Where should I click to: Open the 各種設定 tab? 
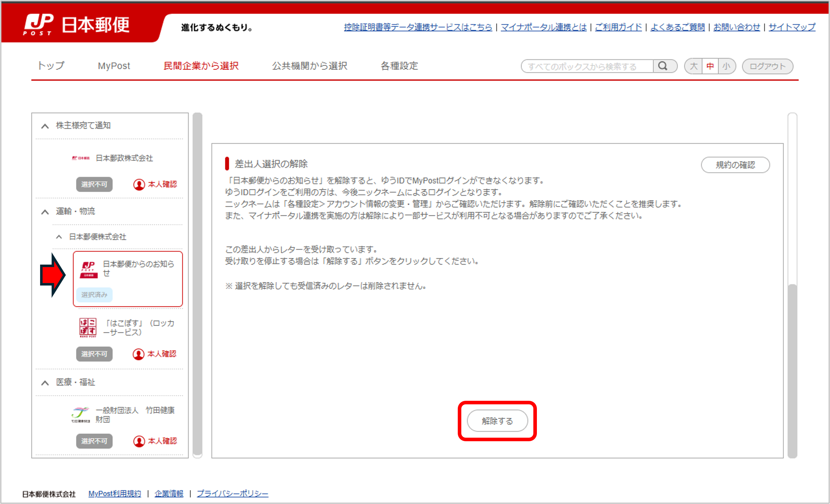[x=399, y=66]
